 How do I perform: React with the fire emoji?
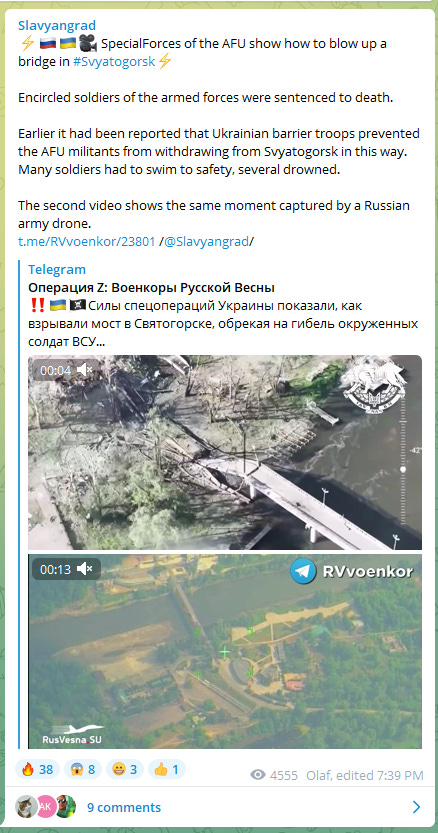pos(37,769)
